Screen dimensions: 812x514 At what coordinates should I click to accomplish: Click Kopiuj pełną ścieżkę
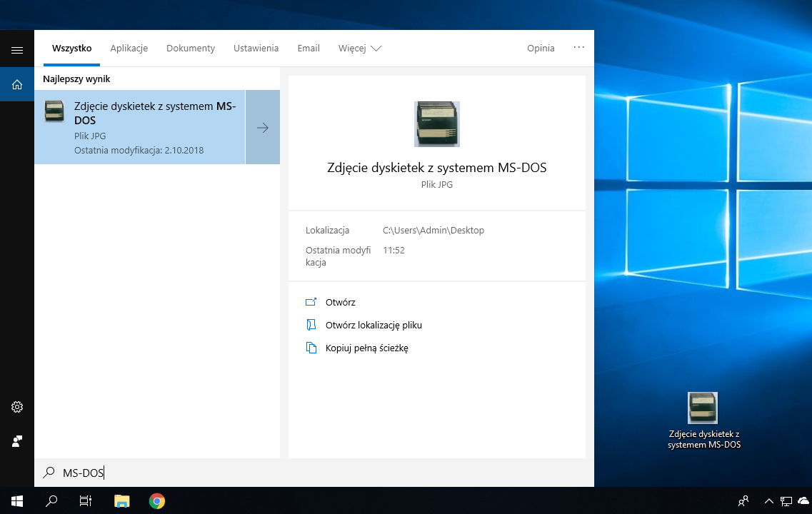click(366, 348)
